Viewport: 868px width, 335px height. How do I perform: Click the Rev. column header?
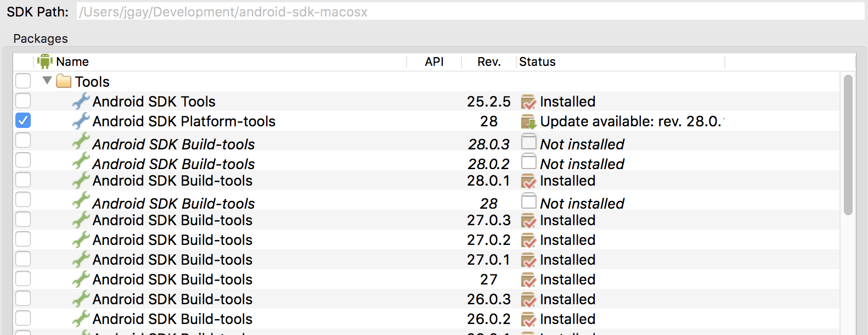pos(489,62)
